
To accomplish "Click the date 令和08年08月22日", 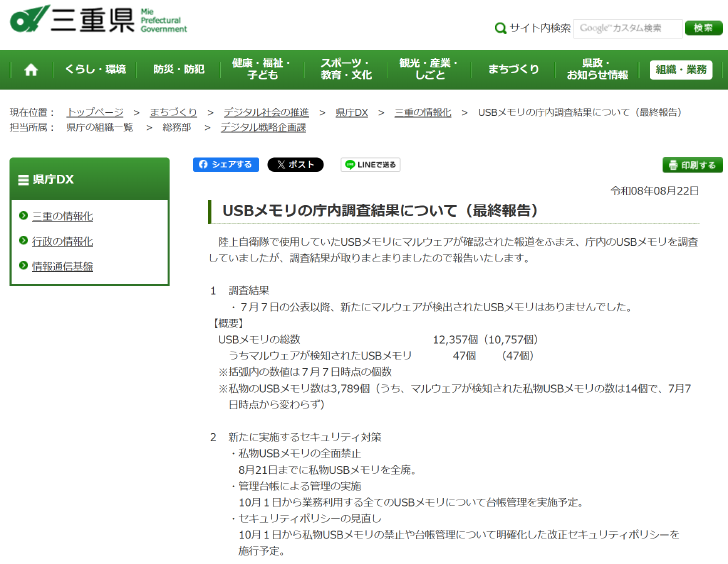I will (x=654, y=191).
